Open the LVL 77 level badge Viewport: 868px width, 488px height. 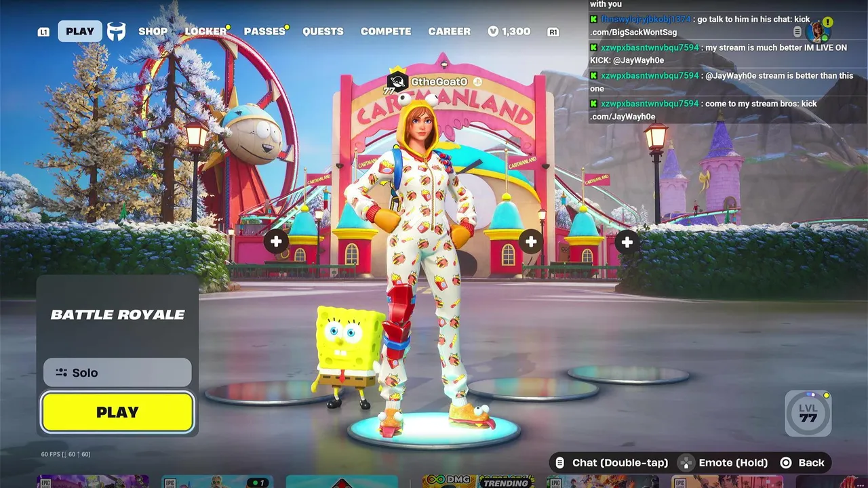pyautogui.click(x=808, y=413)
